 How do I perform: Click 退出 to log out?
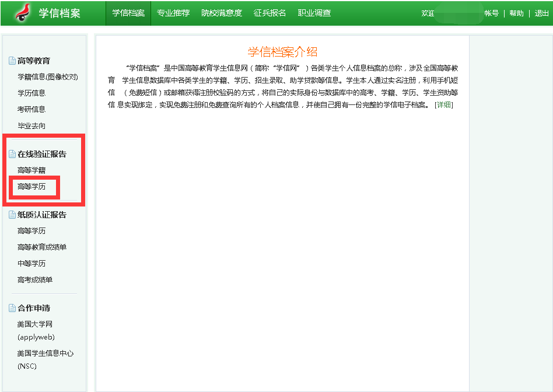point(541,13)
